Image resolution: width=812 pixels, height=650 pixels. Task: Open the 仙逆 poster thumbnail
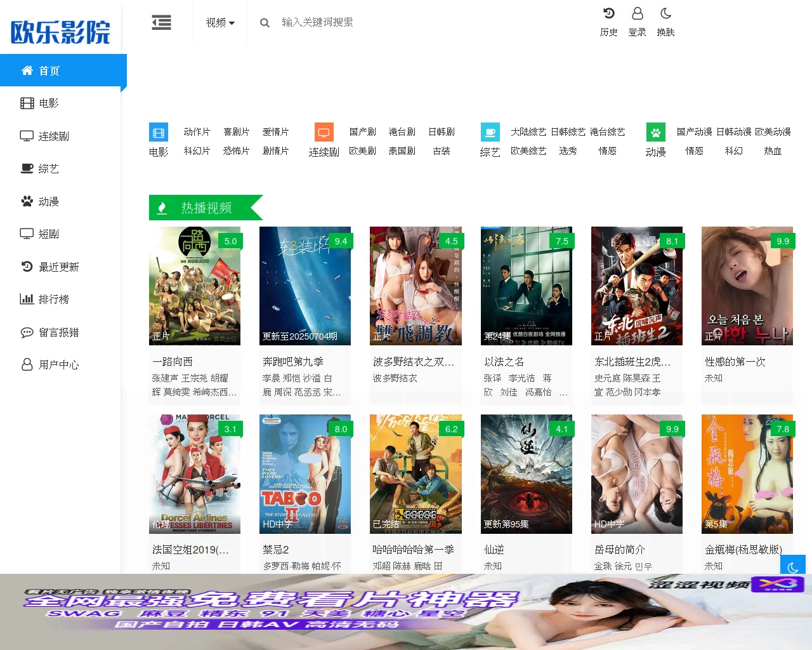527,474
